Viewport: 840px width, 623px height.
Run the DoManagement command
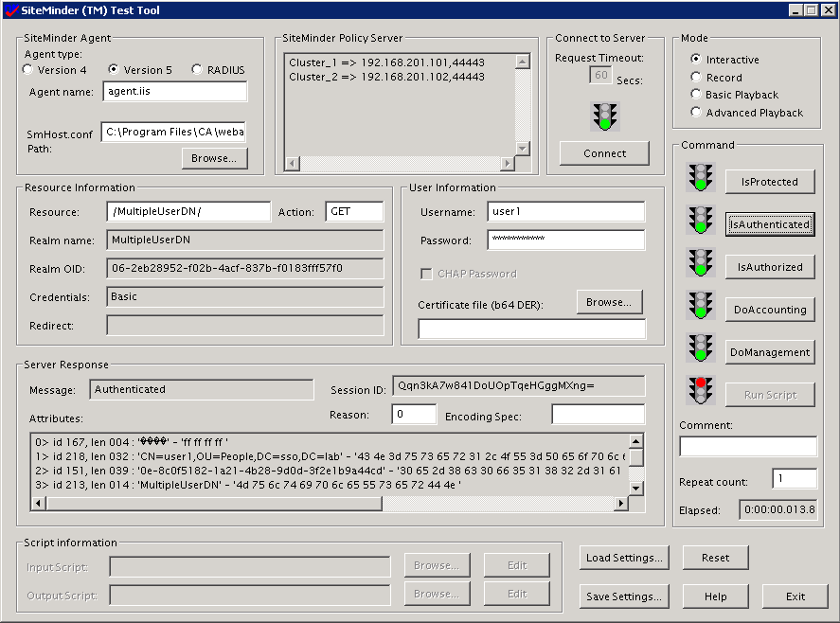[770, 352]
